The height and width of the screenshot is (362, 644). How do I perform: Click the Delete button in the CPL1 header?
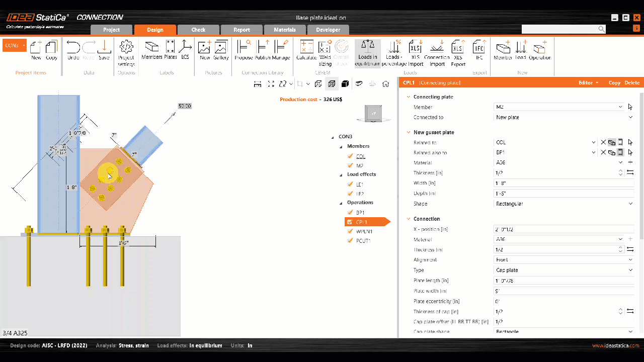(x=632, y=82)
